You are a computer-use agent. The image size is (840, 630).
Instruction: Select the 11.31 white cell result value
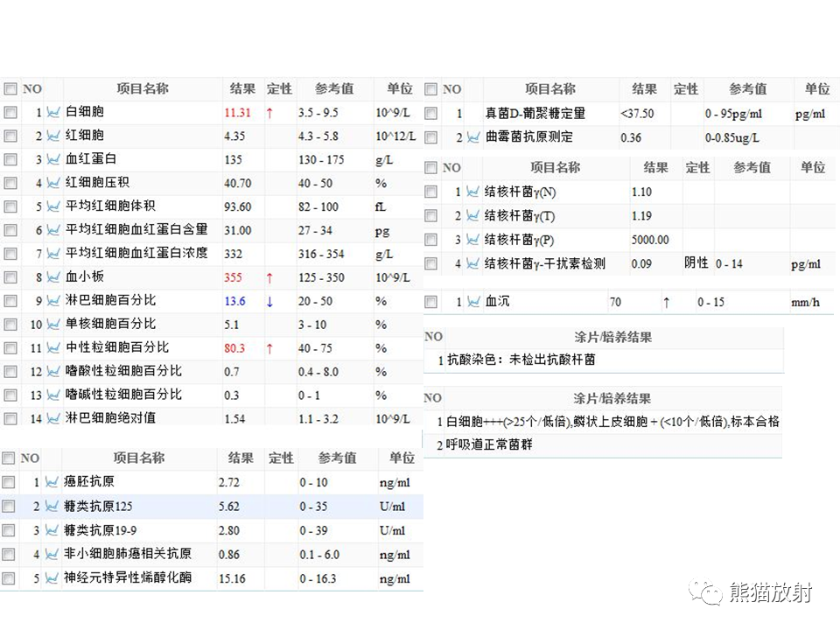click(237, 113)
